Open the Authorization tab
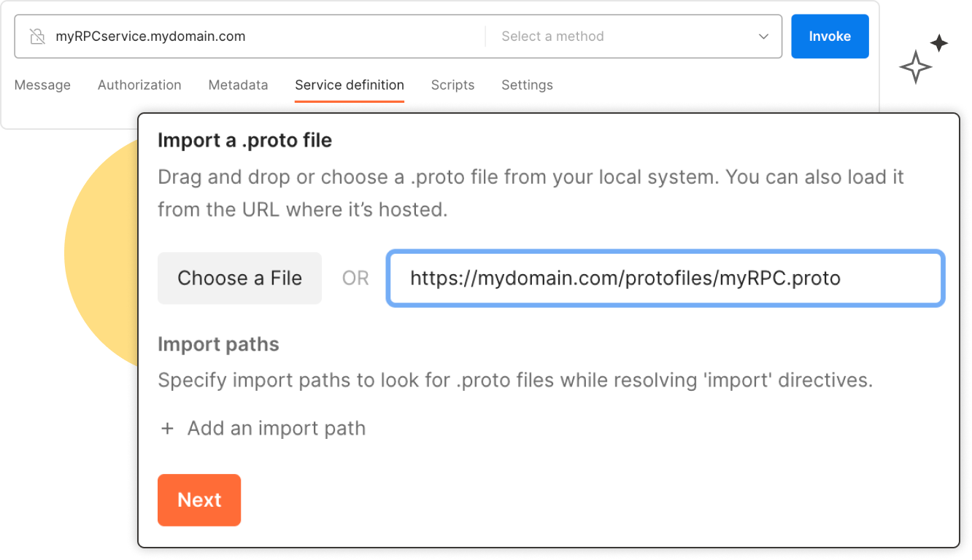Viewport: 972px width, 560px height. [139, 85]
